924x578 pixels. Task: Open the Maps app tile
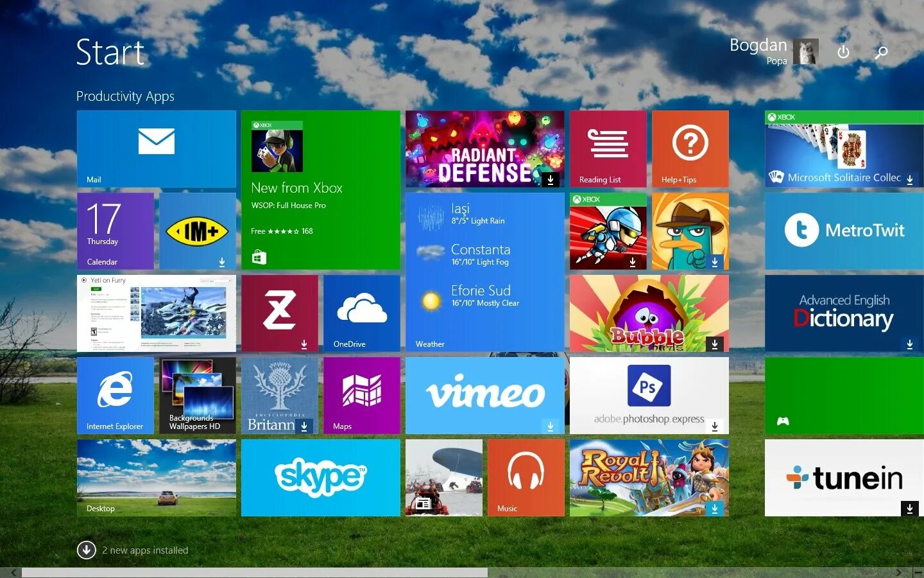[x=361, y=394]
